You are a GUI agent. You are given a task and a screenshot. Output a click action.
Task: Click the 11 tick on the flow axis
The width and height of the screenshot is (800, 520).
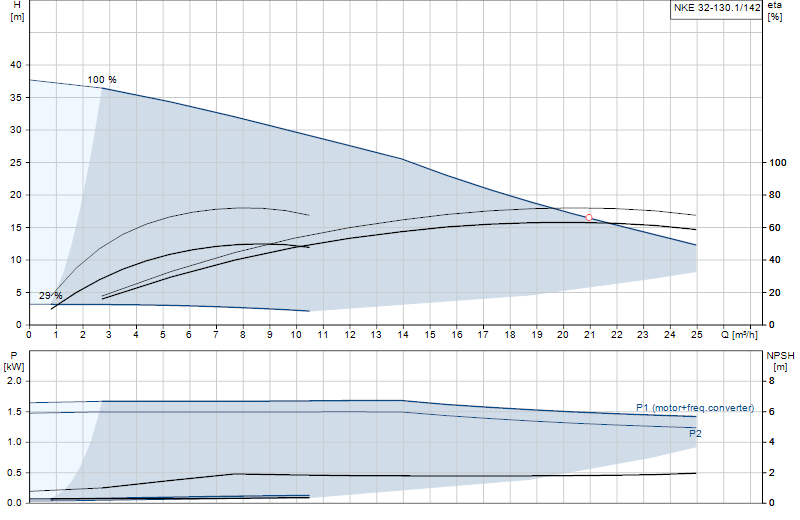coord(322,335)
